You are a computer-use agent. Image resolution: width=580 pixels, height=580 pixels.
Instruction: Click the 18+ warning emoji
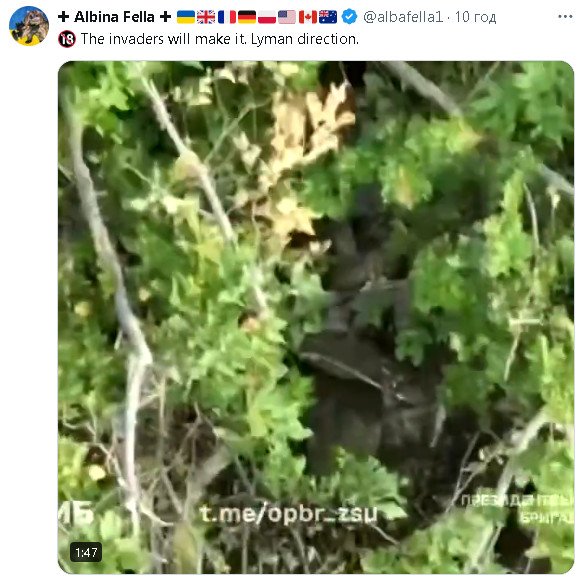tap(67, 39)
